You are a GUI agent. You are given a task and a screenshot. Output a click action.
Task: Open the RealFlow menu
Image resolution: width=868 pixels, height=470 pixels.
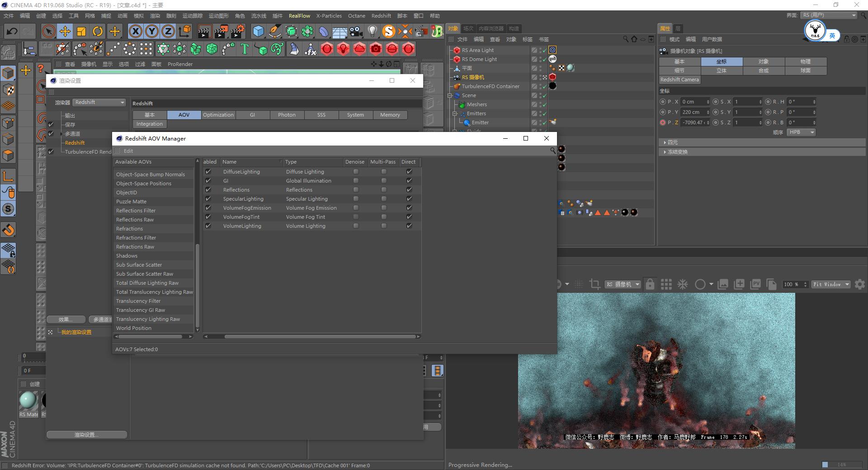(x=299, y=16)
